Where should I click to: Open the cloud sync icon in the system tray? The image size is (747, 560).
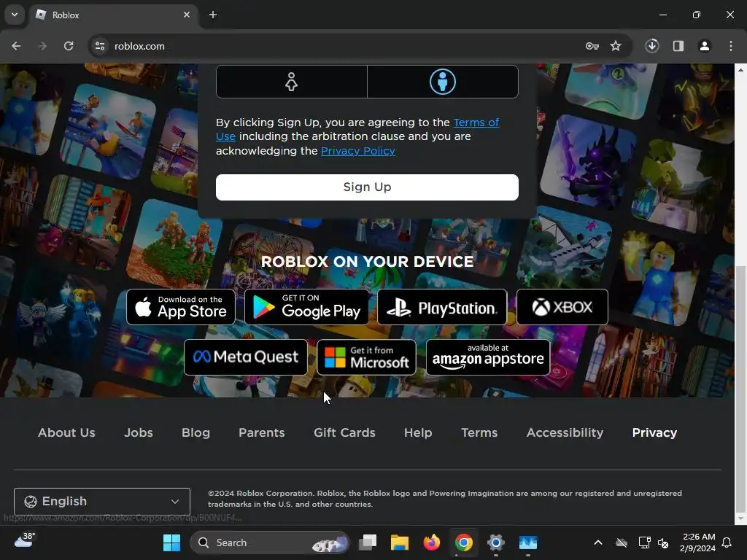622,542
